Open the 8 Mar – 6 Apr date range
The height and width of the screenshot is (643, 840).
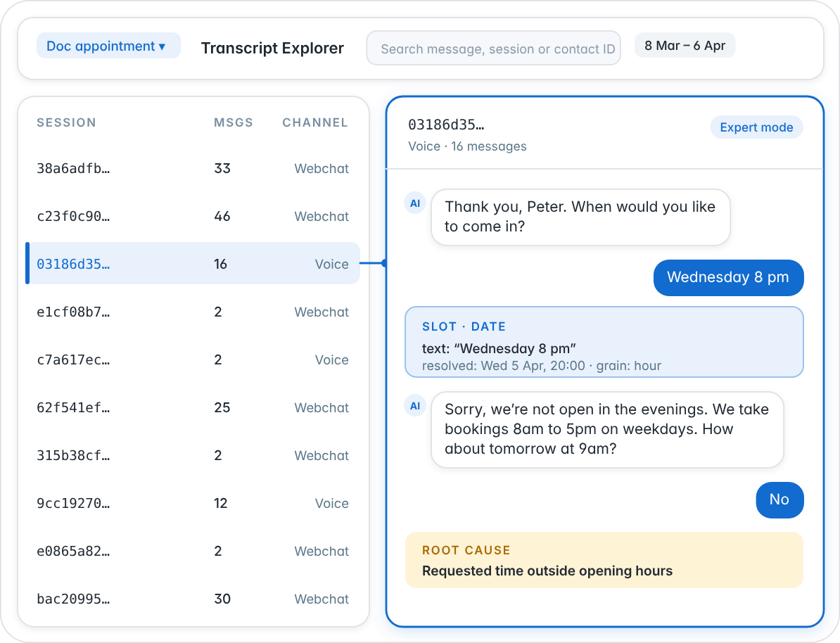pyautogui.click(x=685, y=46)
